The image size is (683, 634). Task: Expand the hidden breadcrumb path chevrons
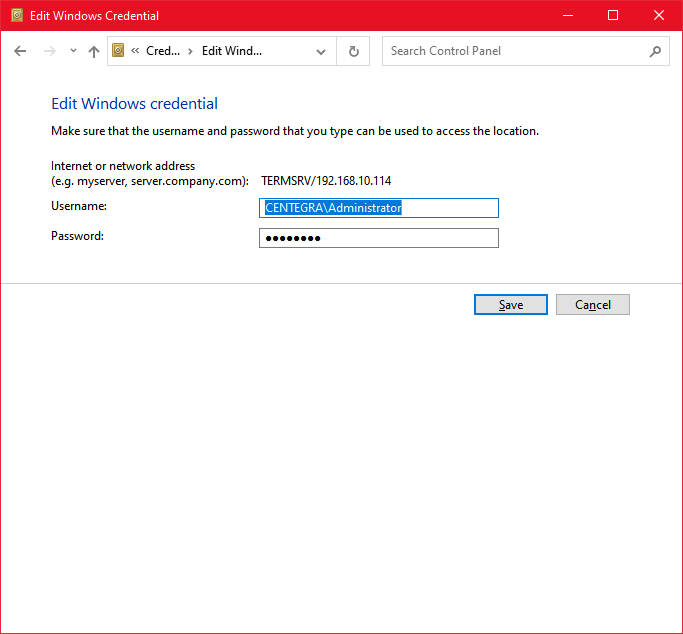pyautogui.click(x=135, y=51)
